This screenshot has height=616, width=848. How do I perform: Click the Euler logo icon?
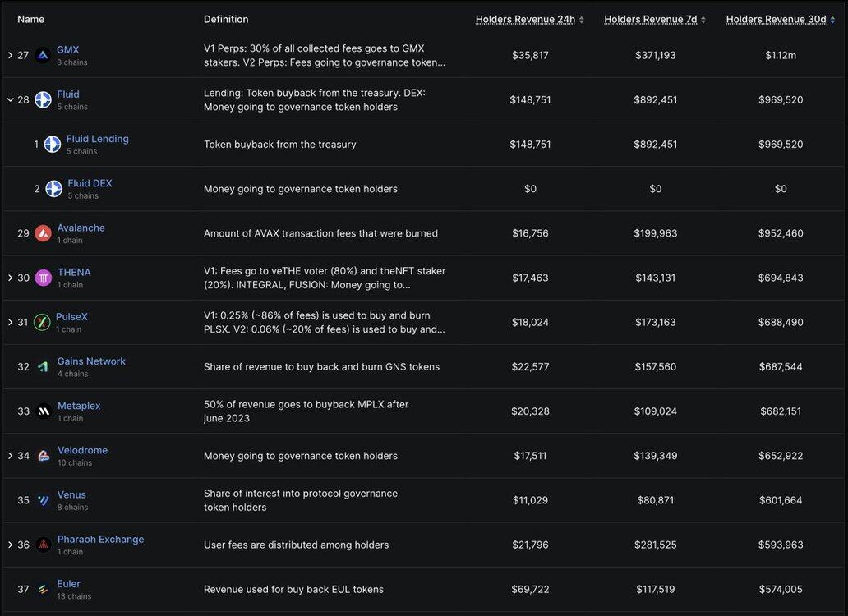tap(44, 590)
